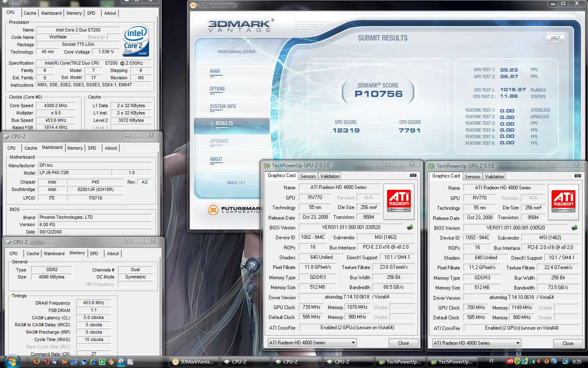Click Close button in left GPU-Z window
The width and height of the screenshot is (588, 368).
coord(403,343)
